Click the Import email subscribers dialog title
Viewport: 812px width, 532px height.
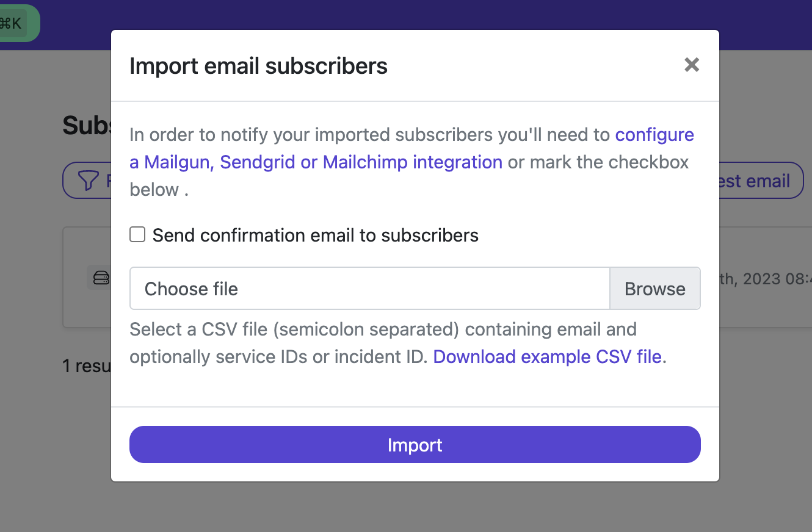point(258,65)
